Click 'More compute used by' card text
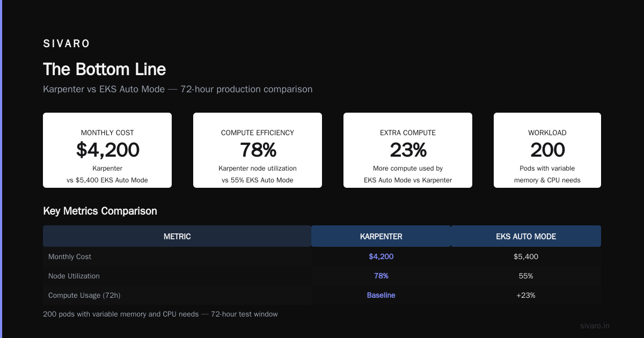Viewport: 644px width, 338px height. (408, 168)
